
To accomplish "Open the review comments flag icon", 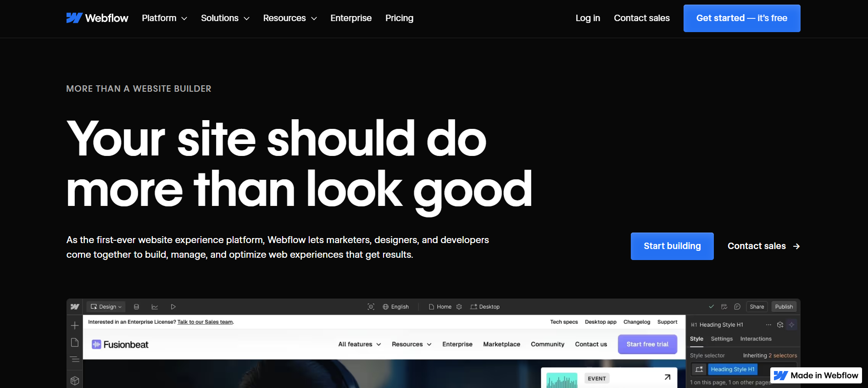I will click(x=724, y=307).
